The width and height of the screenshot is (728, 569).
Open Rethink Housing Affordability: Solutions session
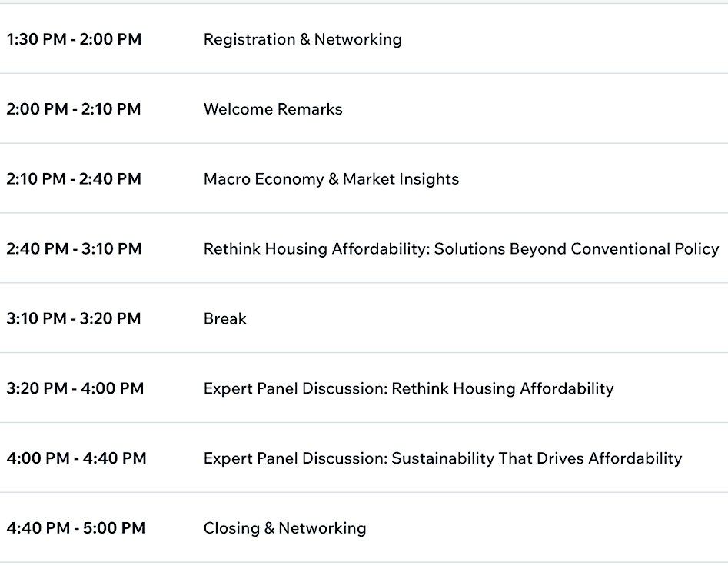click(461, 249)
